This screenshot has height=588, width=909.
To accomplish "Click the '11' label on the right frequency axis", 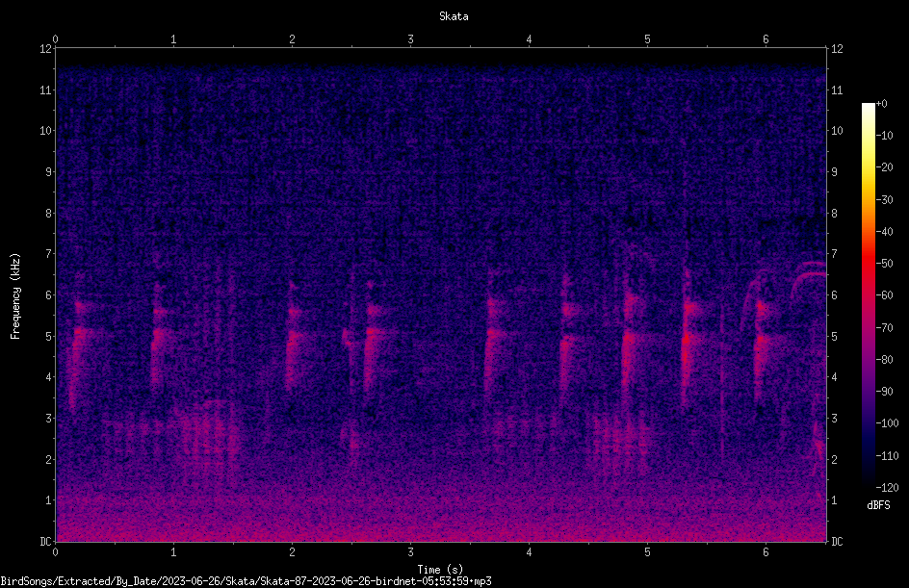I will 837,89.
